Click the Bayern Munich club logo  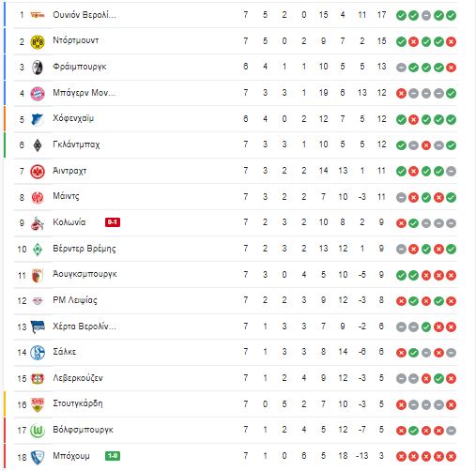point(38,93)
